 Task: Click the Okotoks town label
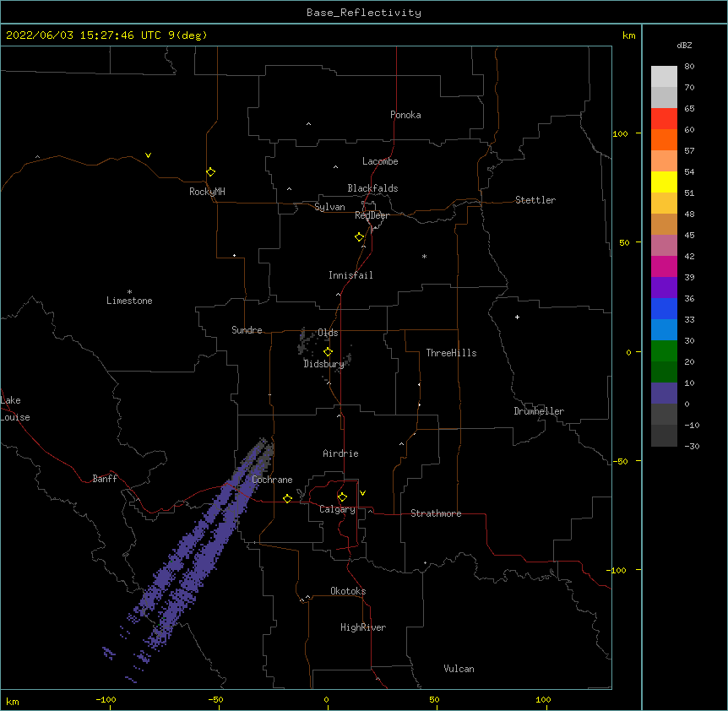(x=348, y=591)
